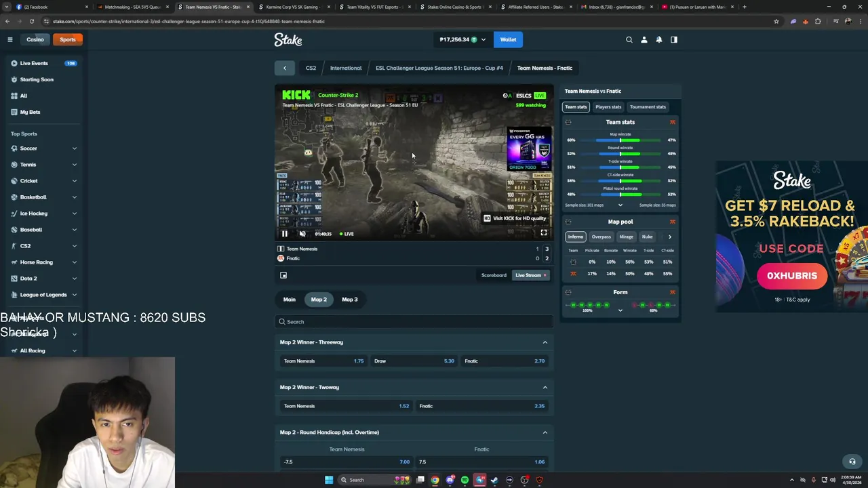Click the back arrow in breadcrumb
The height and width of the screenshot is (488, 868).
tap(285, 68)
